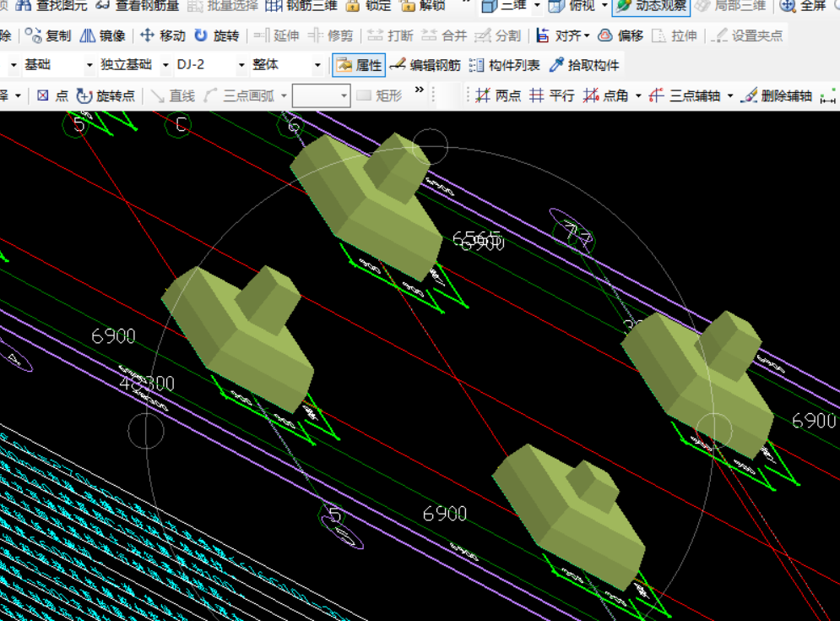The image size is (840, 621).
Task: Click the 点角 point-angle axis tool
Action: [605, 96]
